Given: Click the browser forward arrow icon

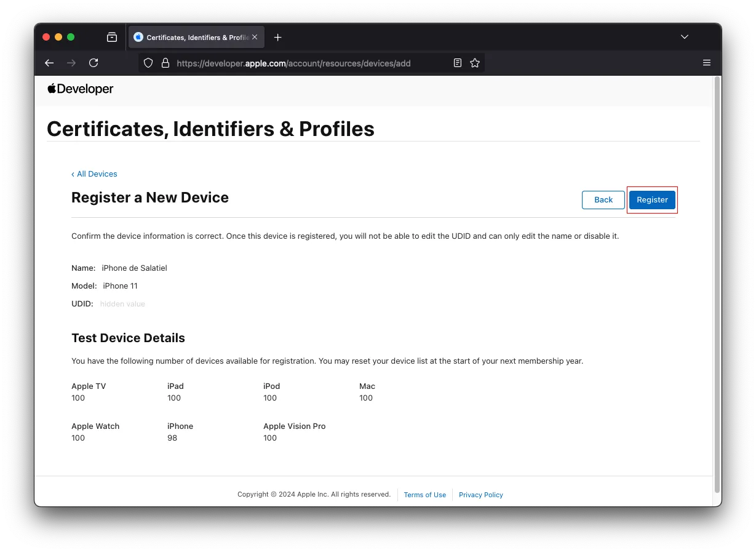Looking at the screenshot, I should pos(71,63).
